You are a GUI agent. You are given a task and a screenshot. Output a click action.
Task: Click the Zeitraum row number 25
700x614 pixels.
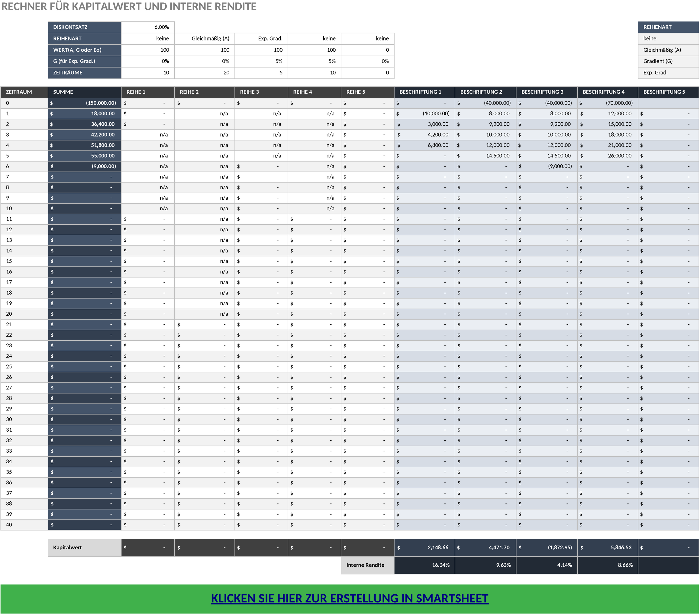24,367
